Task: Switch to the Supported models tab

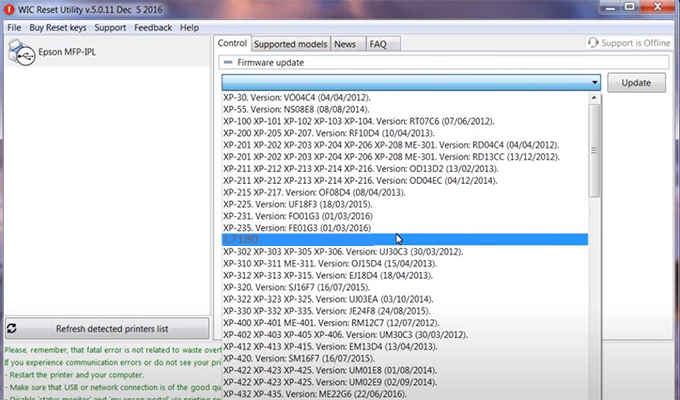Action: tap(291, 44)
